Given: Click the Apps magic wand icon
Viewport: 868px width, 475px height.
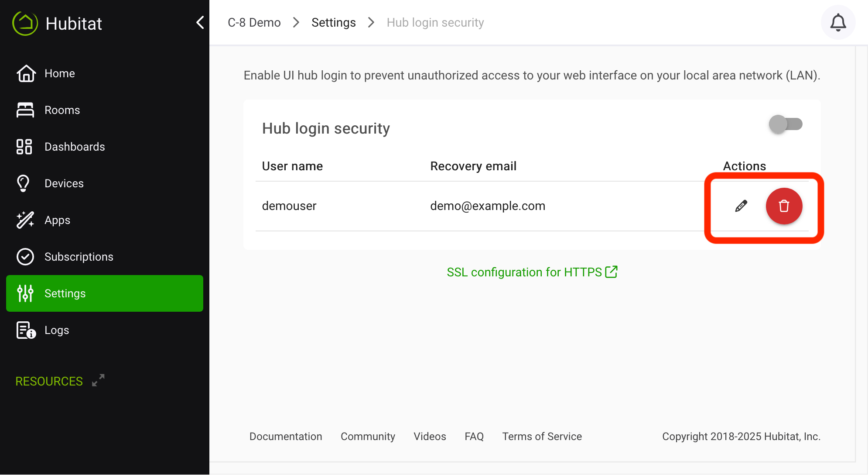Looking at the screenshot, I should [25, 220].
